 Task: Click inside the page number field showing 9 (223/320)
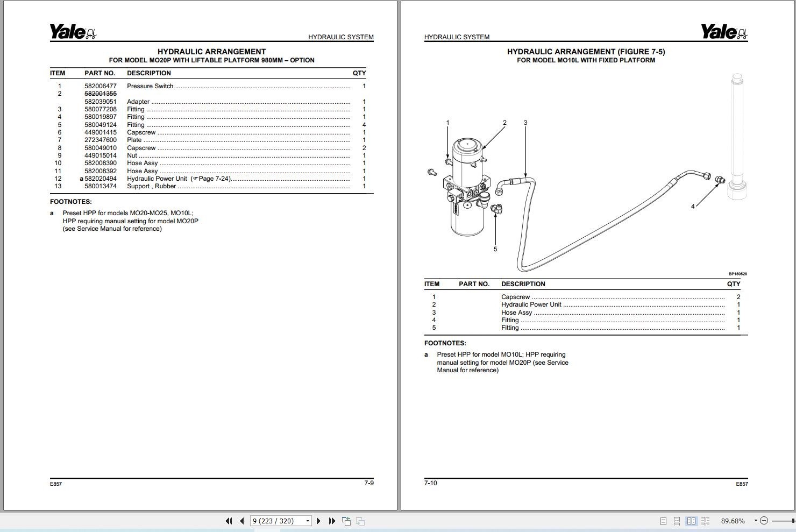point(274,521)
